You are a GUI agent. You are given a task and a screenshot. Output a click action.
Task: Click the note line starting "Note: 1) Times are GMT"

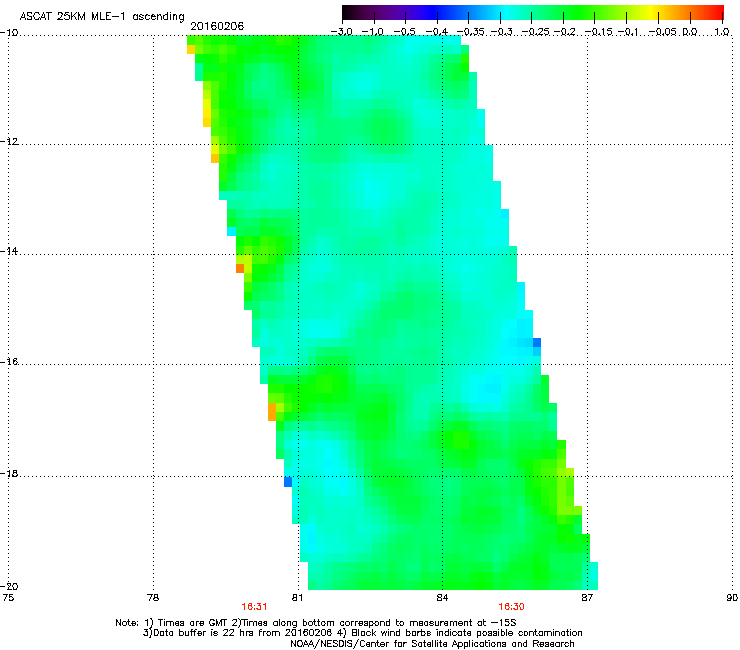[317, 623]
